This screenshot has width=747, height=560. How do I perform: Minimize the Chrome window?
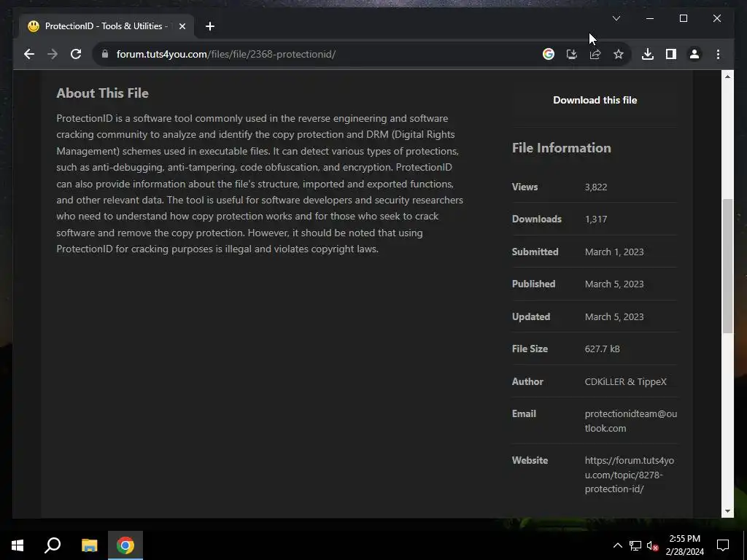pos(650,18)
